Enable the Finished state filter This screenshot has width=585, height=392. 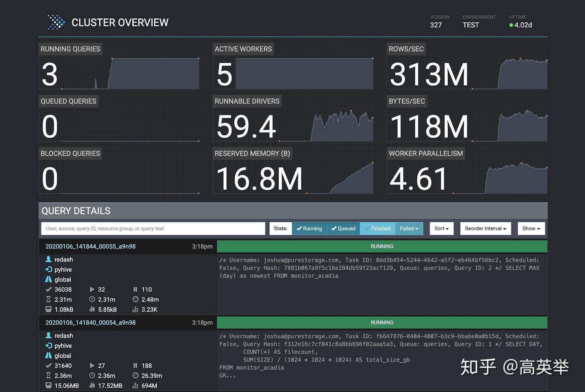pyautogui.click(x=377, y=228)
